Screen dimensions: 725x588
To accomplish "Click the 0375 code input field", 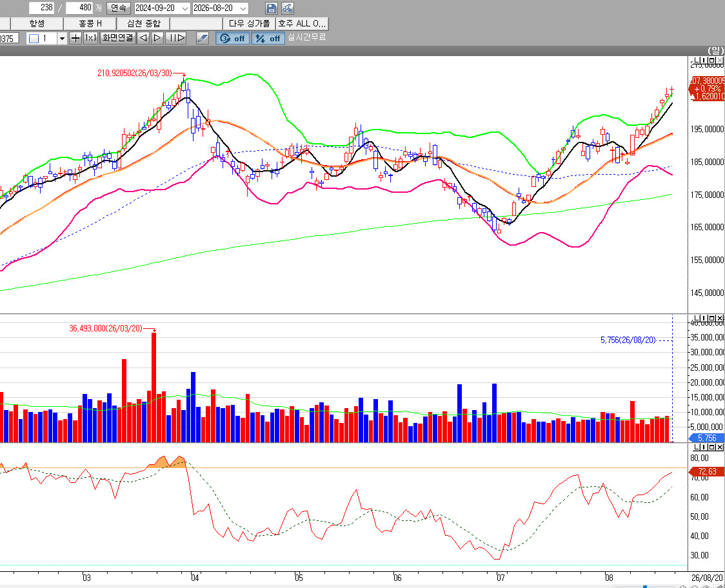I will pos(9,39).
